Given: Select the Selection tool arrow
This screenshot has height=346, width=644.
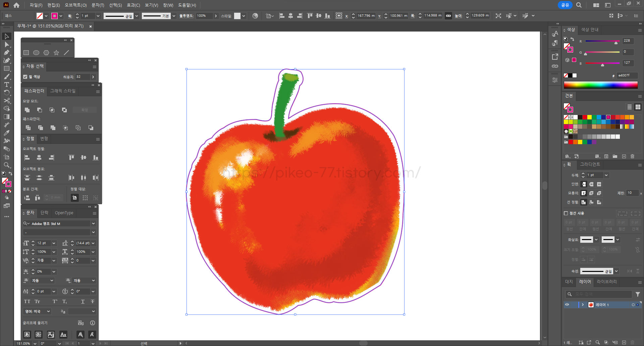Looking at the screenshot, I should click(x=6, y=36).
